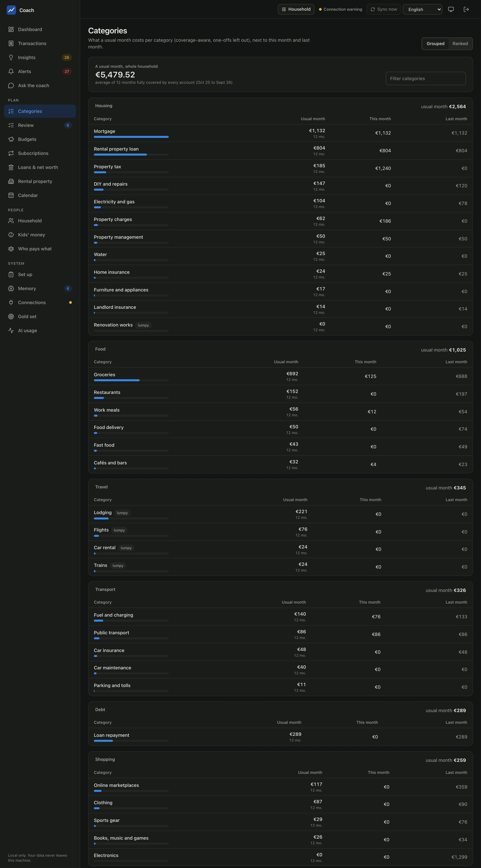Click the Calendar icon in sidebar
The image size is (481, 868).
tap(11, 195)
